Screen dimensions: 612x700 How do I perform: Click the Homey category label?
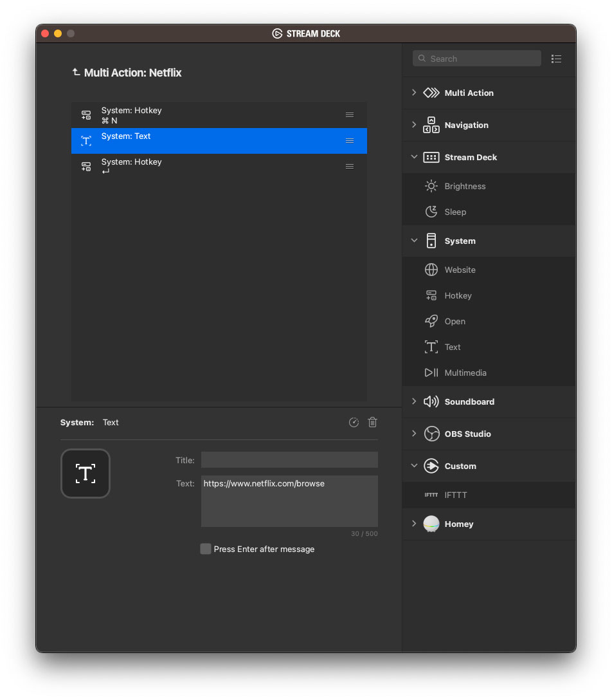[458, 524]
